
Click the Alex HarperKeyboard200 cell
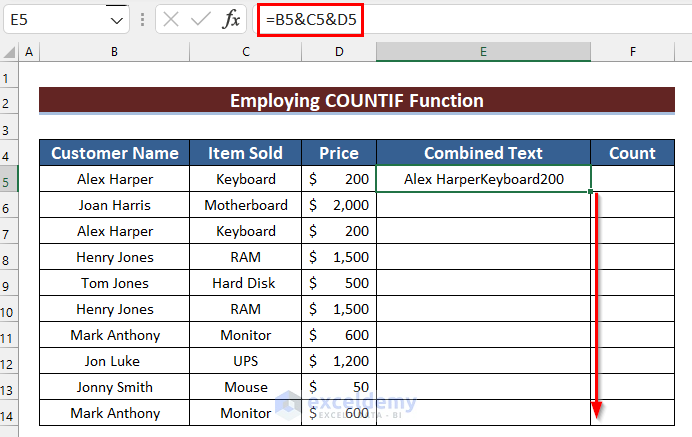pyautogui.click(x=483, y=180)
